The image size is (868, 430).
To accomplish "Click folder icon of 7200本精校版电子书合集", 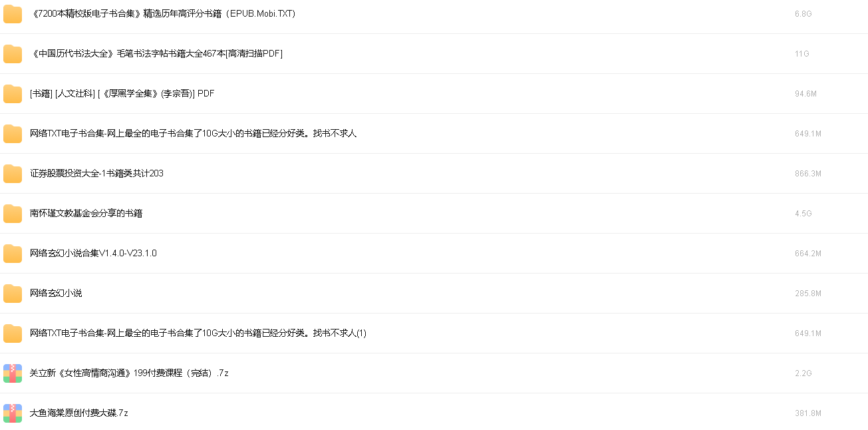I will pyautogui.click(x=13, y=14).
